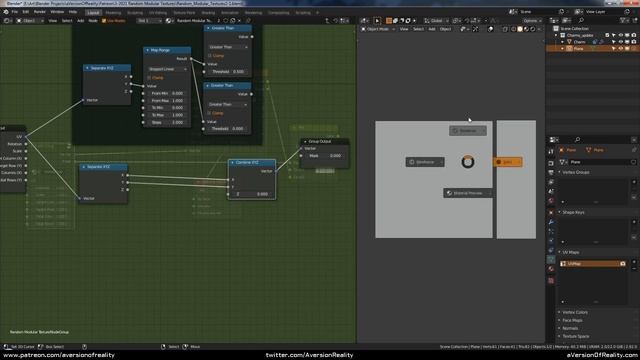Collapse the Map Range node
This screenshot has width=640, height=360.
(147, 50)
